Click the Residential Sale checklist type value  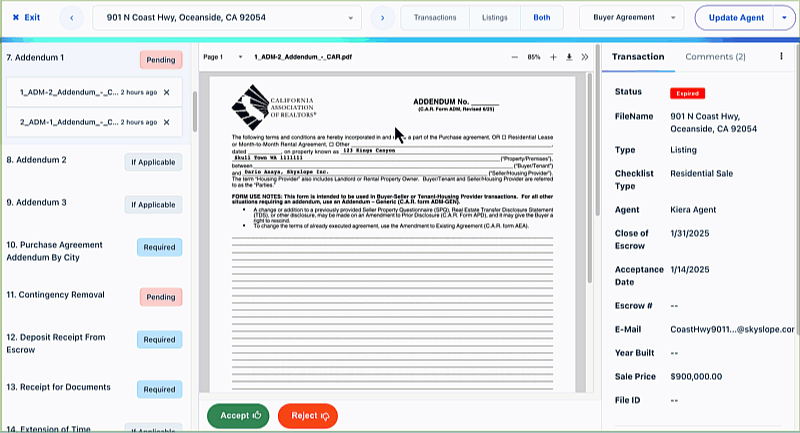pos(702,173)
